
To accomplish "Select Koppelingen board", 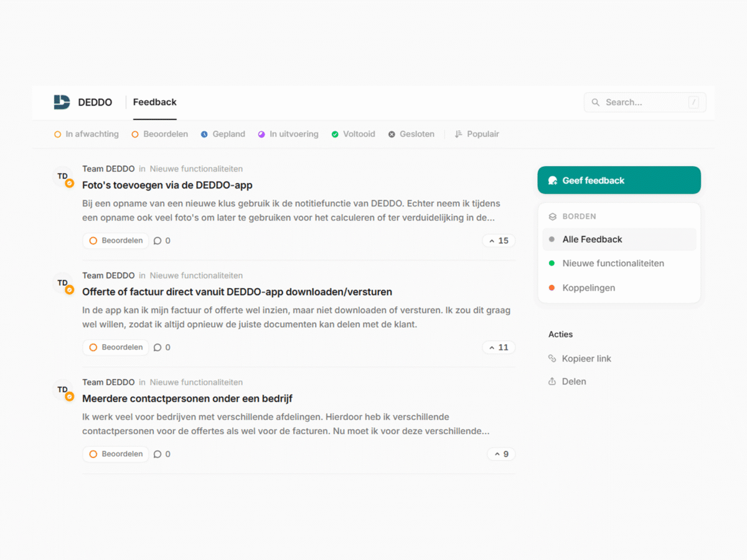I will point(619,287).
